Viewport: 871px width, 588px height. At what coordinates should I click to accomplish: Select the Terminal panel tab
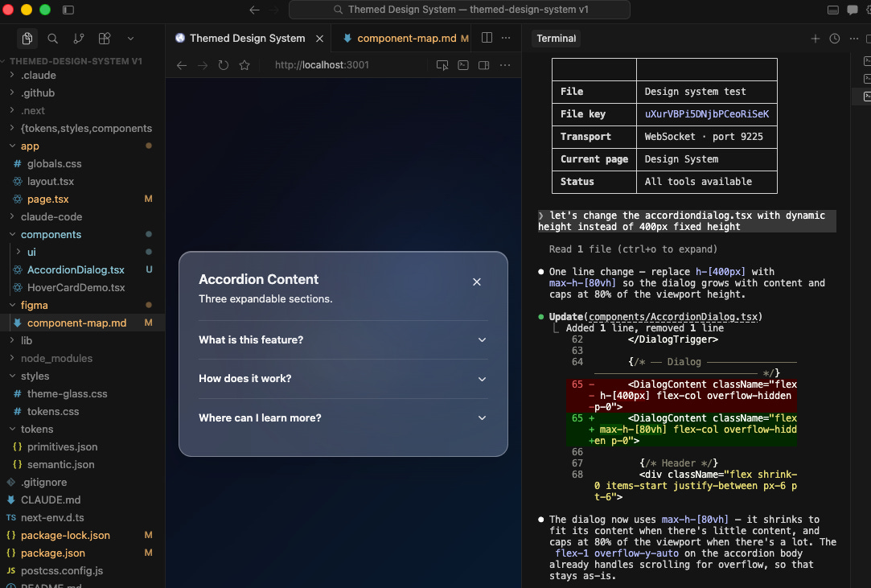(x=556, y=38)
